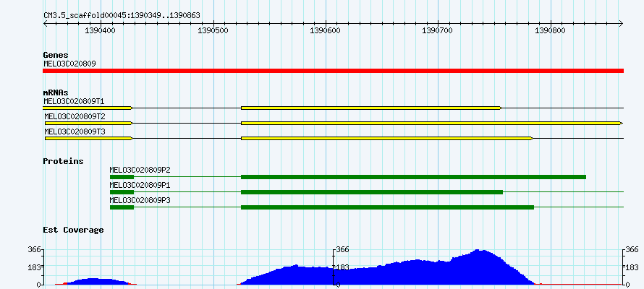Click the Genes track heading
The image size is (644, 289).
56,55
